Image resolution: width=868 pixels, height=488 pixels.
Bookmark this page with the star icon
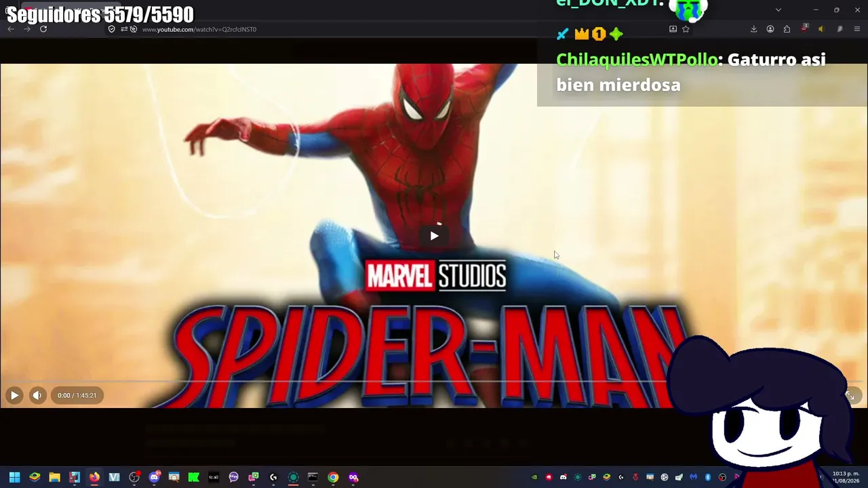pos(686,29)
